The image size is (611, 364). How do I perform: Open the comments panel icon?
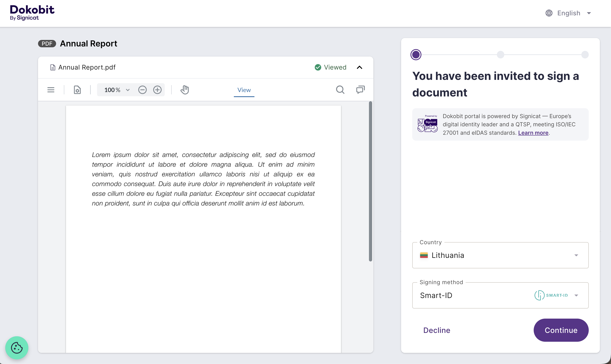(360, 90)
